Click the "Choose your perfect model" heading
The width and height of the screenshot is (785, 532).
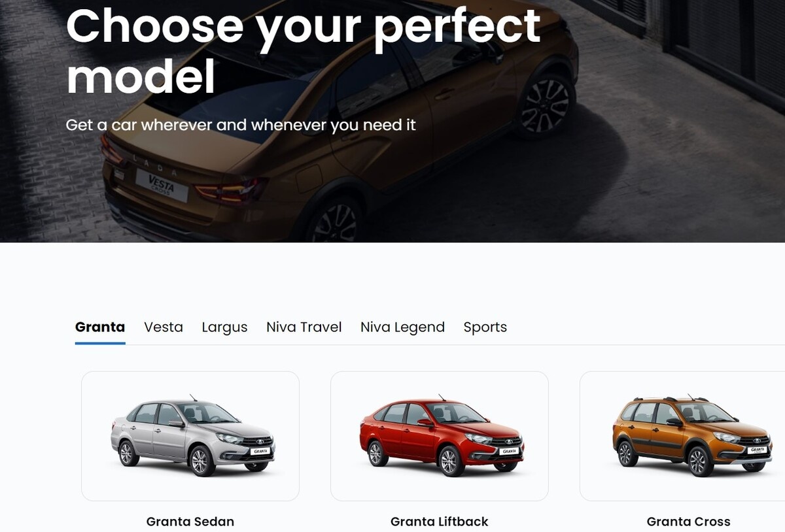(304, 51)
